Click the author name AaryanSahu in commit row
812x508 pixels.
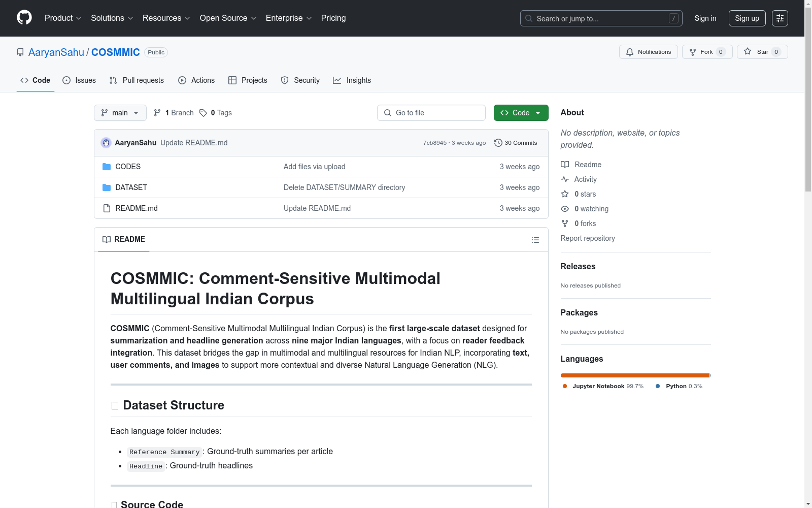point(136,143)
